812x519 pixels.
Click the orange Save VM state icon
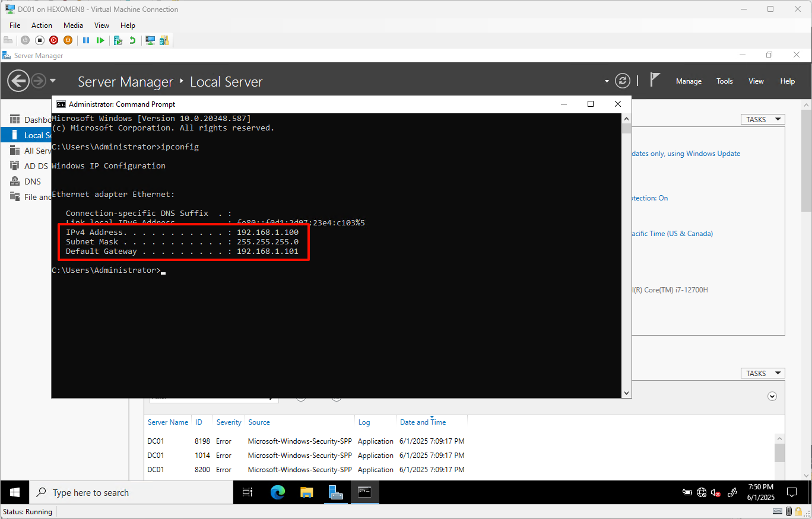pyautogui.click(x=68, y=40)
